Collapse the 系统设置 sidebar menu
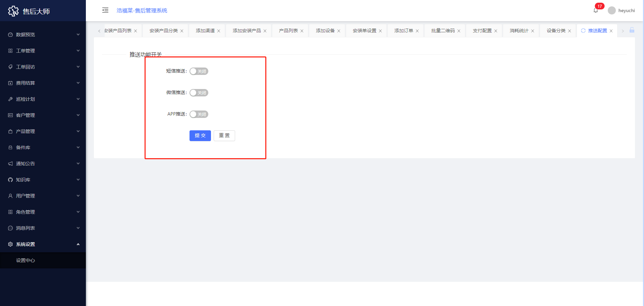This screenshot has width=644, height=306. coord(43,244)
